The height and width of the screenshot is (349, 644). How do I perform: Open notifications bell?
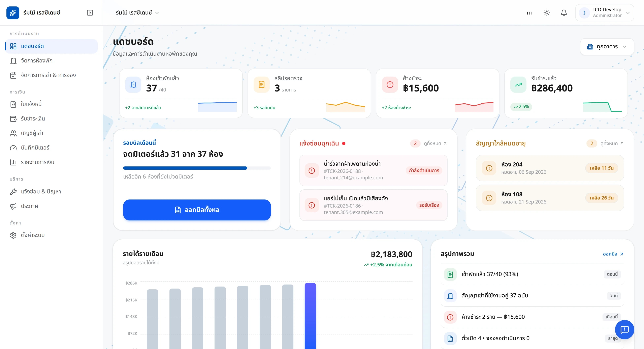coord(564,13)
